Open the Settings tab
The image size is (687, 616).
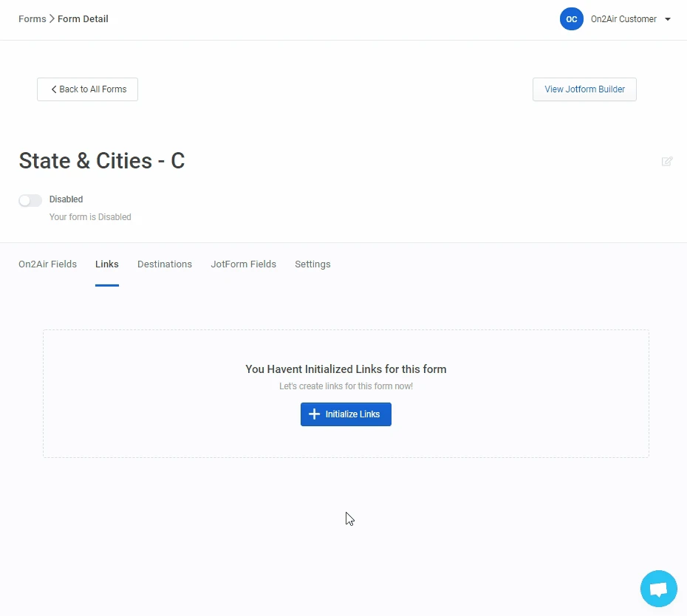312,264
